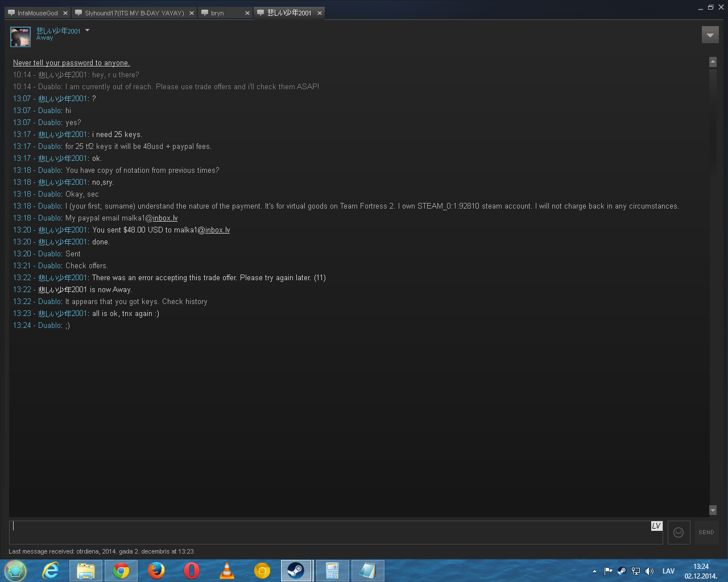
Task: Open Google Chrome from the taskbar
Action: tap(121, 571)
